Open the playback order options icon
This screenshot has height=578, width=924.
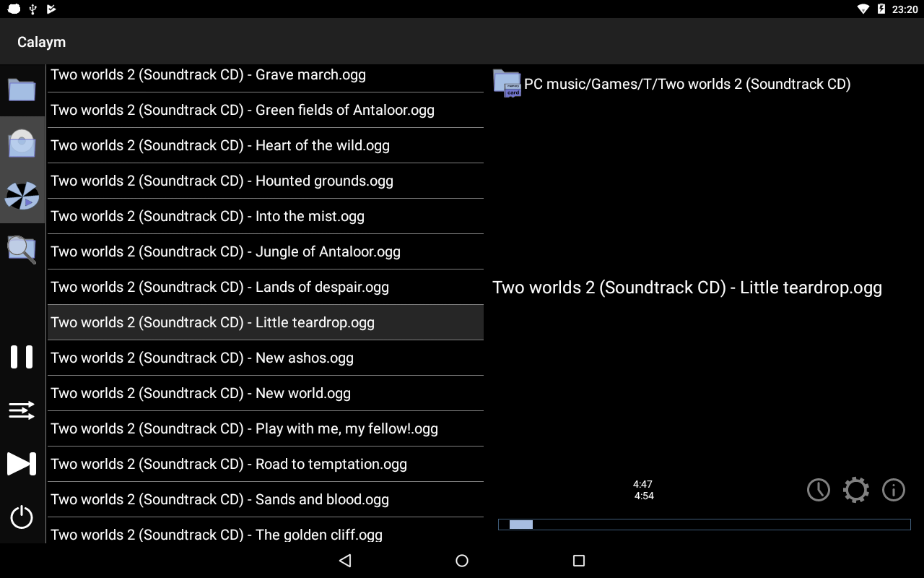pos(22,410)
